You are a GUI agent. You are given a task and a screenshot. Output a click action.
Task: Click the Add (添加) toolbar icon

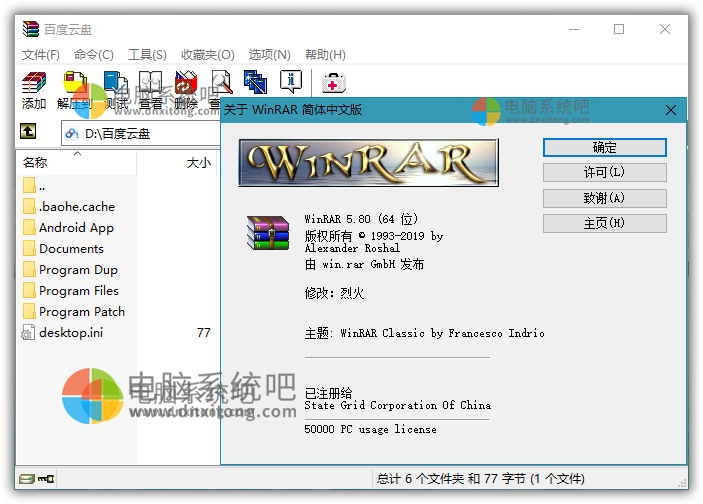tap(34, 83)
